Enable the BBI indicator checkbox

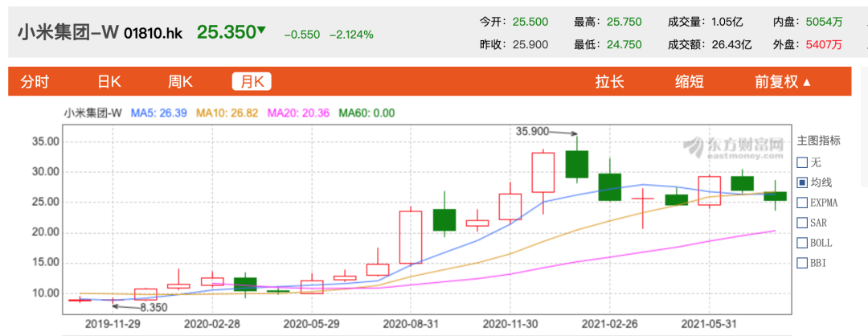click(802, 262)
